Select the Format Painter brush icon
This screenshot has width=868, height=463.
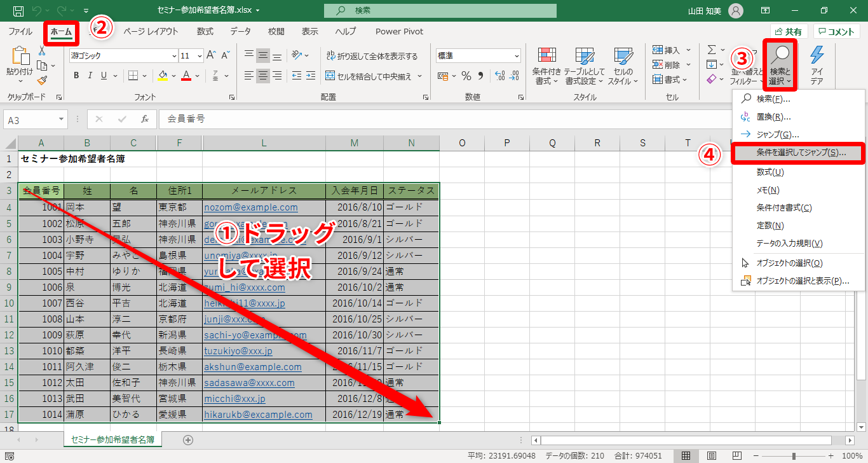42,80
